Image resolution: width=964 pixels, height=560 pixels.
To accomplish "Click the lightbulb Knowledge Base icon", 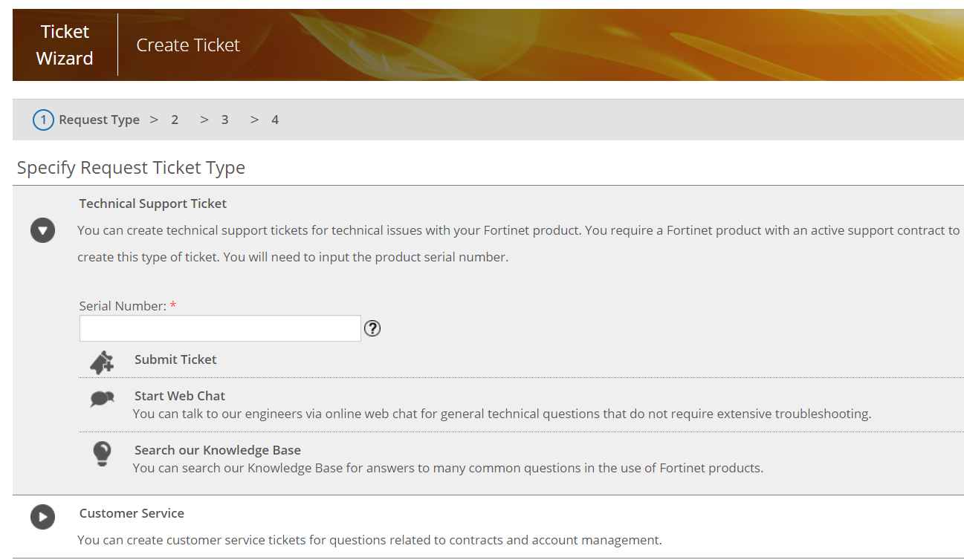I will point(102,453).
